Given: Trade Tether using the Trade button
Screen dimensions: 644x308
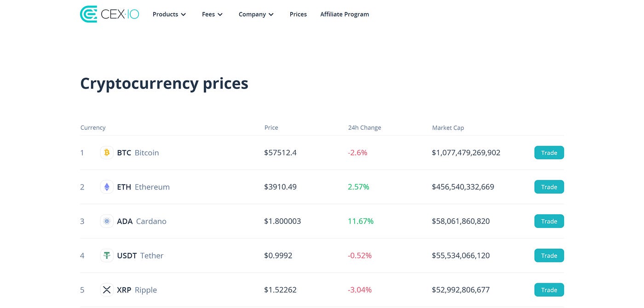Looking at the screenshot, I should click(x=549, y=256).
